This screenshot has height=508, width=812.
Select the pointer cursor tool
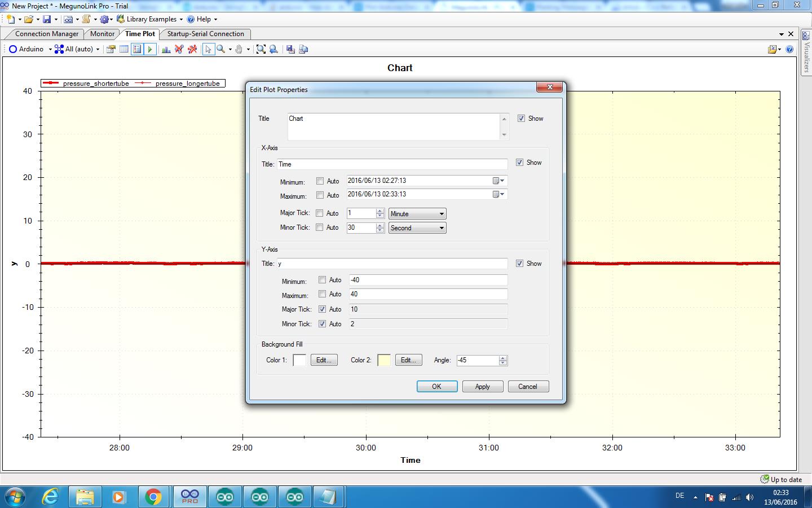click(x=208, y=49)
